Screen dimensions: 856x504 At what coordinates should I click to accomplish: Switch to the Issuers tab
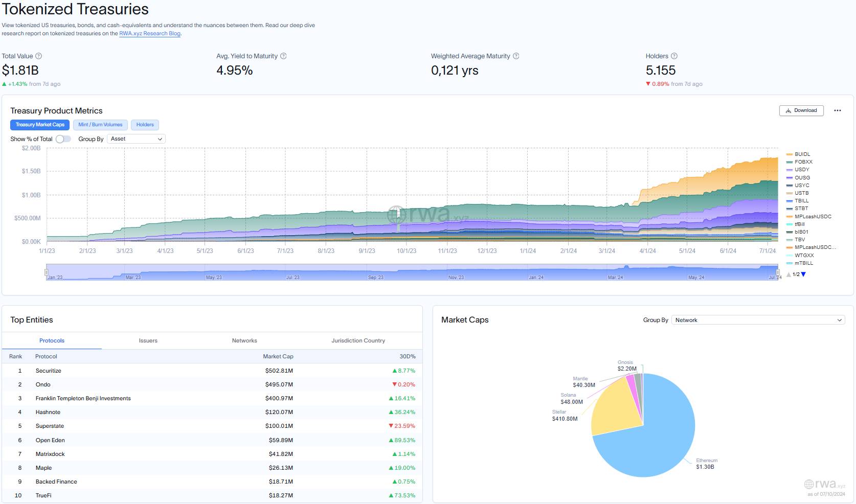[x=148, y=340]
